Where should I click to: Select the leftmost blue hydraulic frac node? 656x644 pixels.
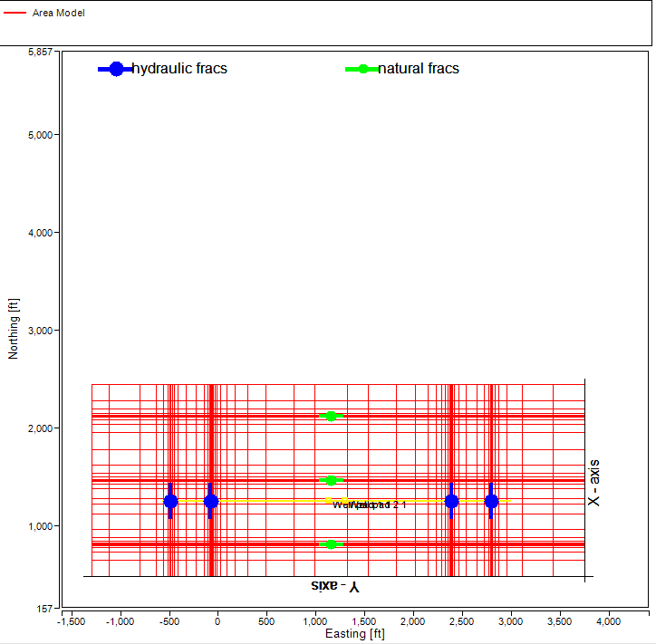pyautogui.click(x=170, y=501)
